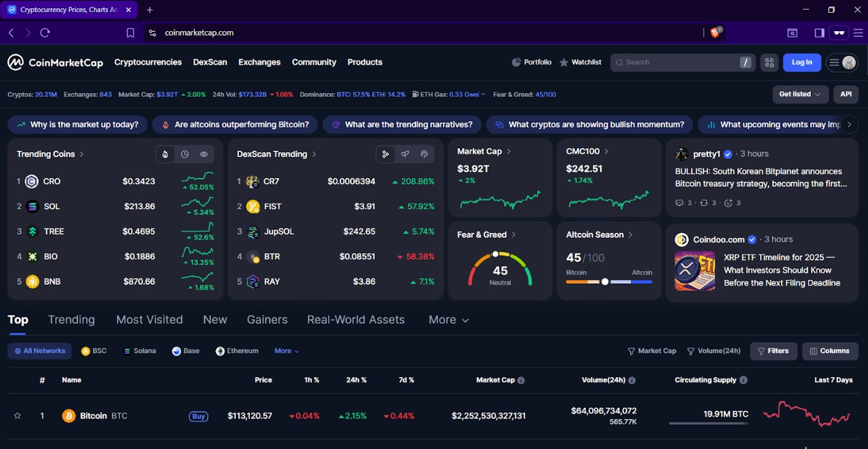The image size is (868, 449).
Task: Open the DexScan nav menu
Action: click(210, 62)
